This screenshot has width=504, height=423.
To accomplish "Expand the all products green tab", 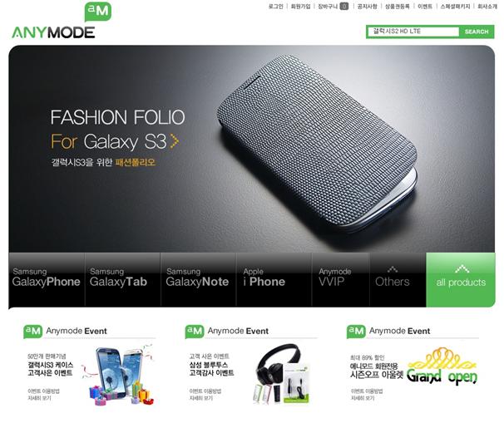I will tap(461, 279).
